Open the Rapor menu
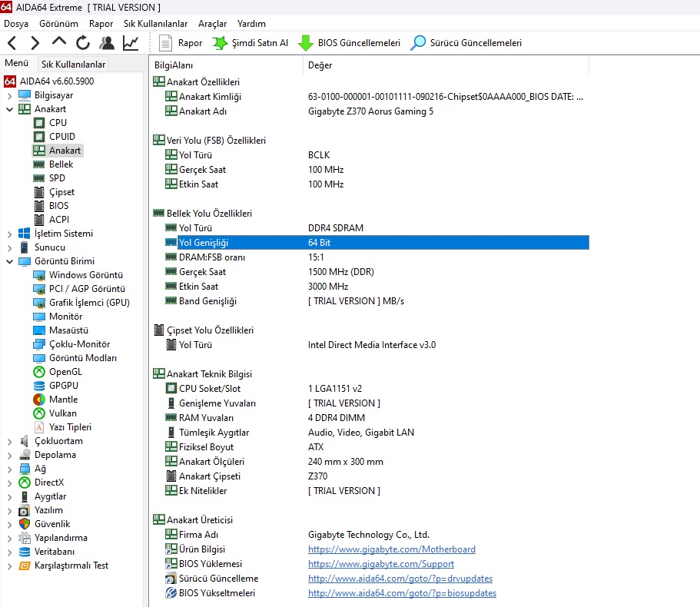Screen dimensions: 700x607 click(x=101, y=24)
